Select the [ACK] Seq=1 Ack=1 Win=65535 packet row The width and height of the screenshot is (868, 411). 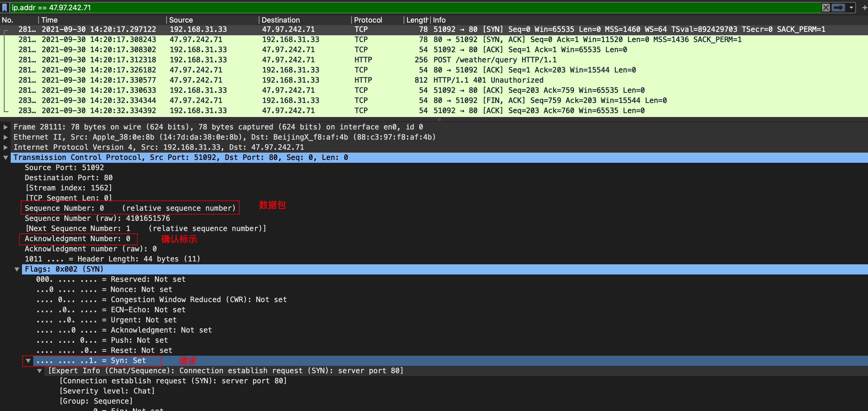[434, 50]
